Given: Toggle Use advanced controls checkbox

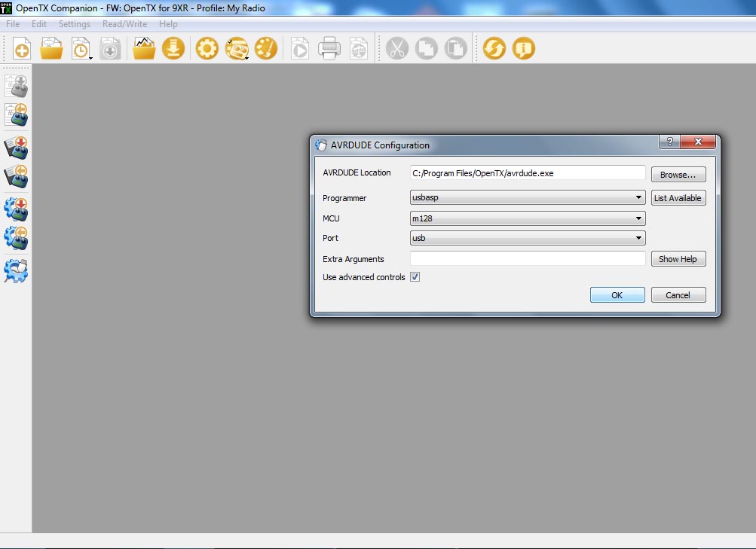Looking at the screenshot, I should coord(415,277).
